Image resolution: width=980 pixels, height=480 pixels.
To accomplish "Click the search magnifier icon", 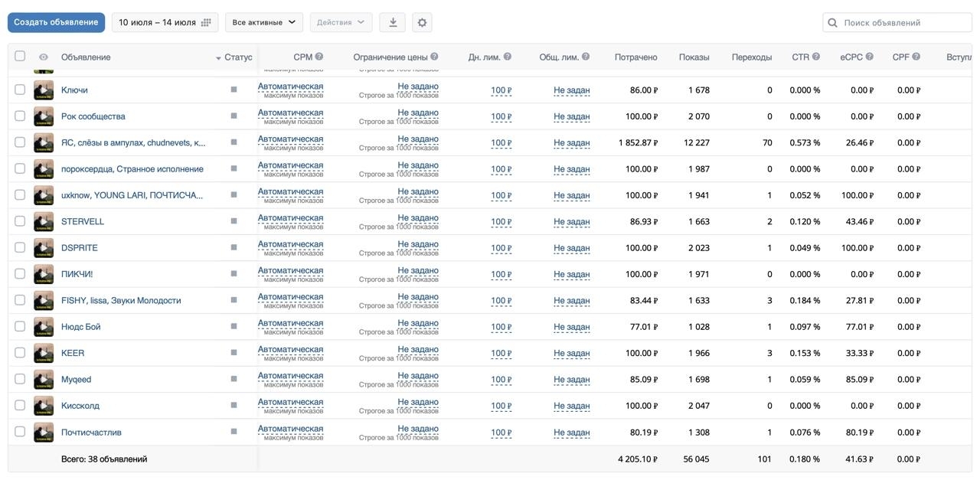I will coord(833,23).
